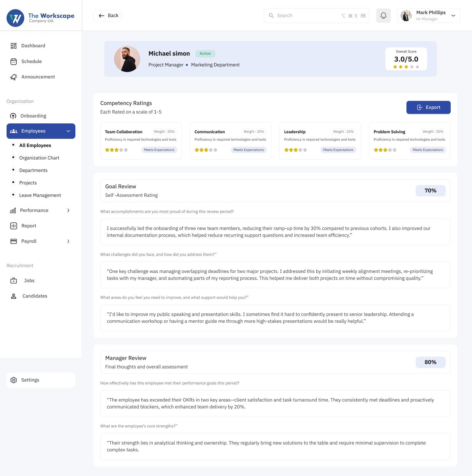Click Michael simon's profile photo
This screenshot has height=476, width=472.
pos(127,59)
